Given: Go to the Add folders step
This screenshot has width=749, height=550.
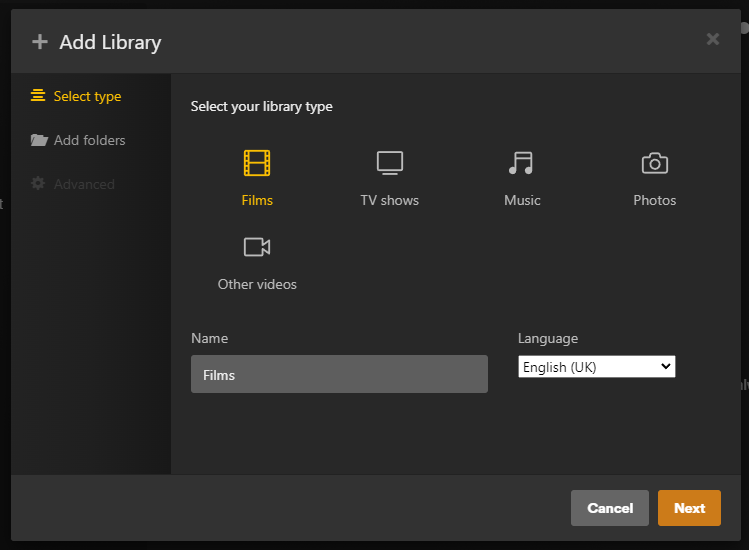Looking at the screenshot, I should 78,140.
